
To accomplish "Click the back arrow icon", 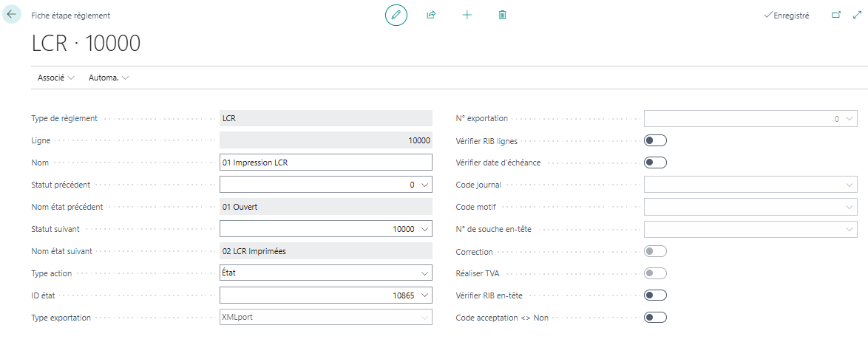I will (12, 14).
